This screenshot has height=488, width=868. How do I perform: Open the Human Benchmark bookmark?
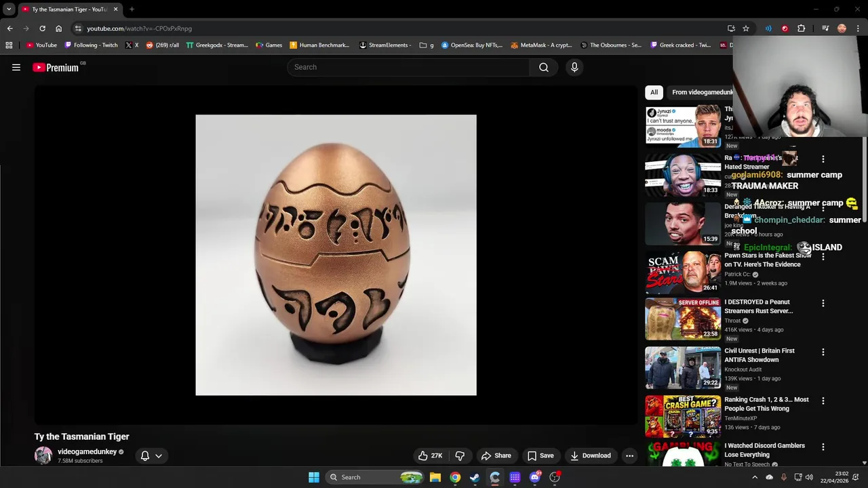(x=319, y=45)
